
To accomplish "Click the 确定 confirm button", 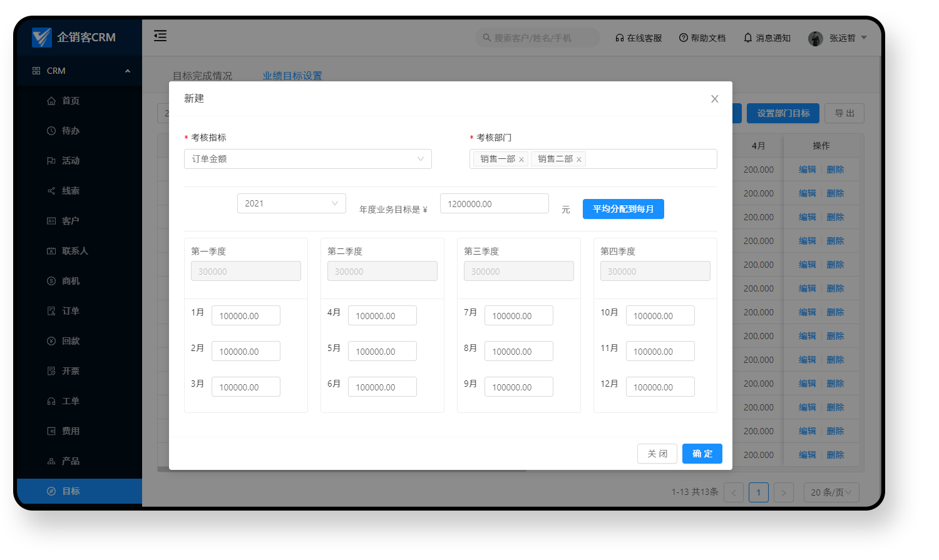I will click(x=702, y=454).
